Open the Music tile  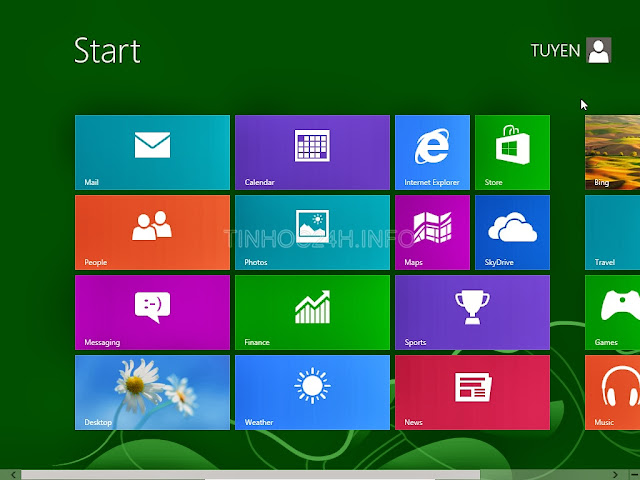click(x=612, y=392)
